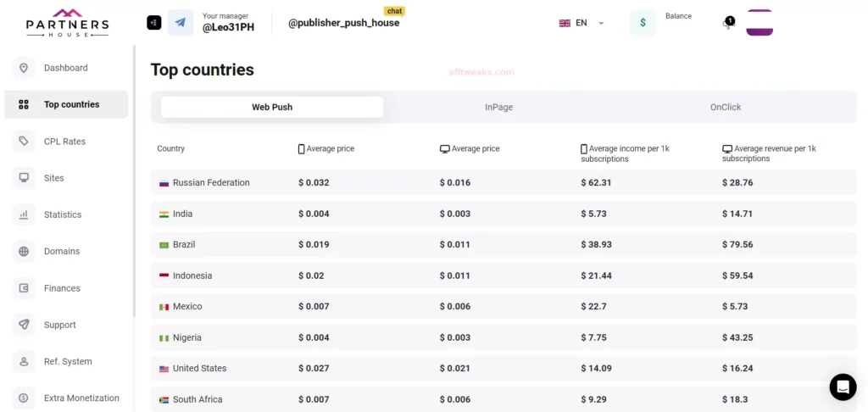Open the Telegram manager icon
868x412 pixels.
tap(181, 23)
